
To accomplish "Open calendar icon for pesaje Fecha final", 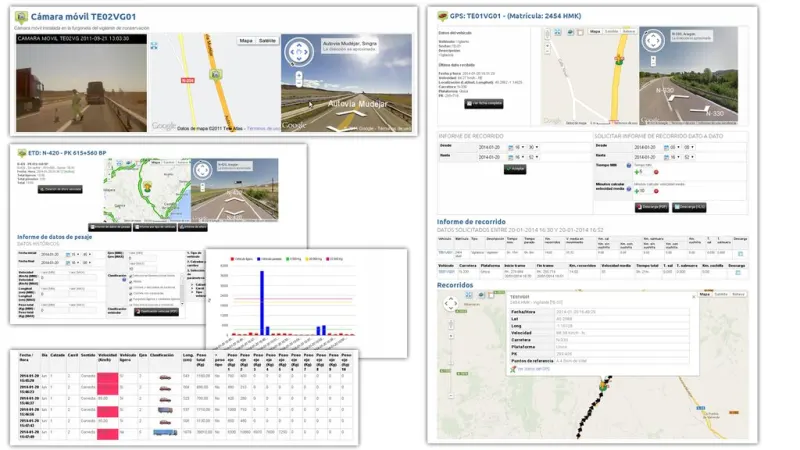I will coord(67,263).
